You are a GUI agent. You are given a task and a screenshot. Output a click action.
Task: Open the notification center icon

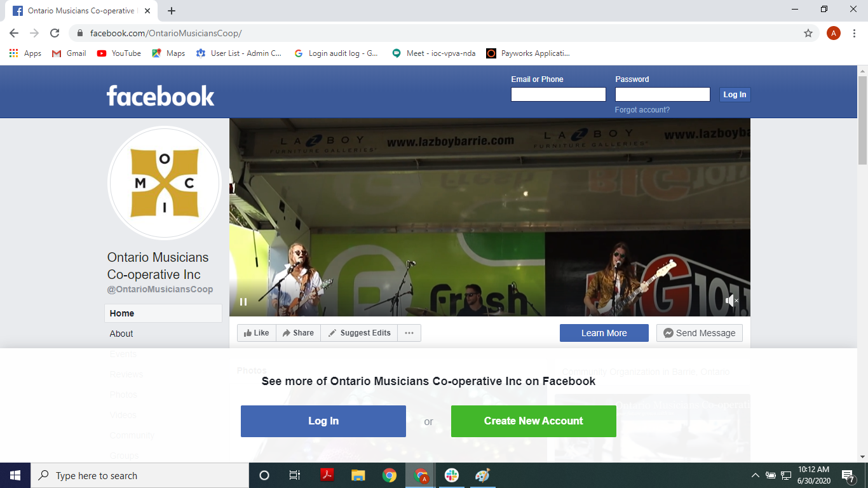848,475
